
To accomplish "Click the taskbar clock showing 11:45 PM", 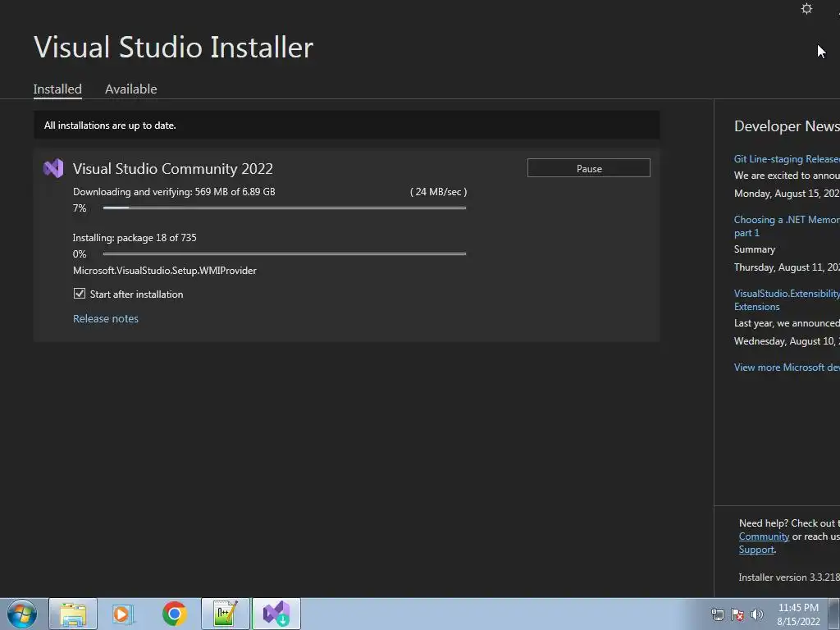I will [798, 614].
